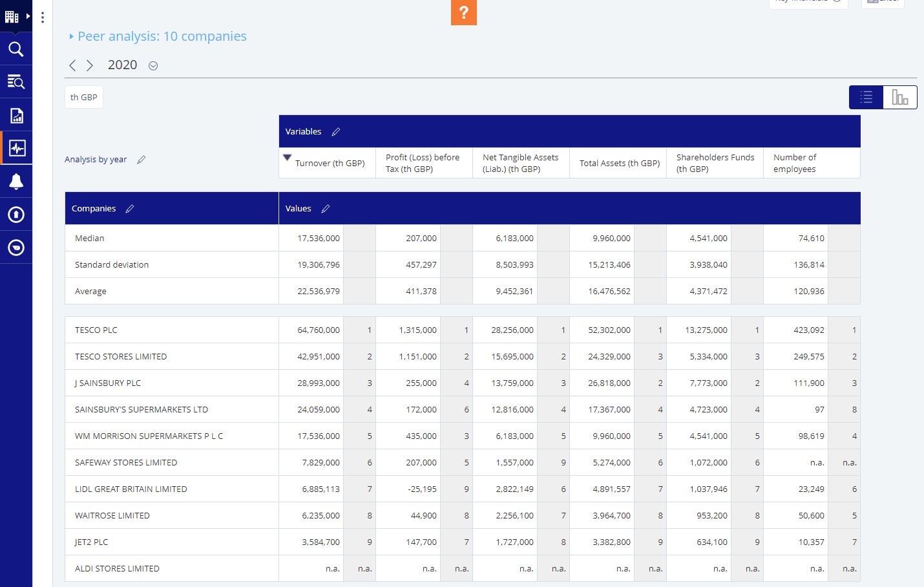Collapse the Peer analysis section
Screen dimensions: 924x587
click(x=71, y=37)
